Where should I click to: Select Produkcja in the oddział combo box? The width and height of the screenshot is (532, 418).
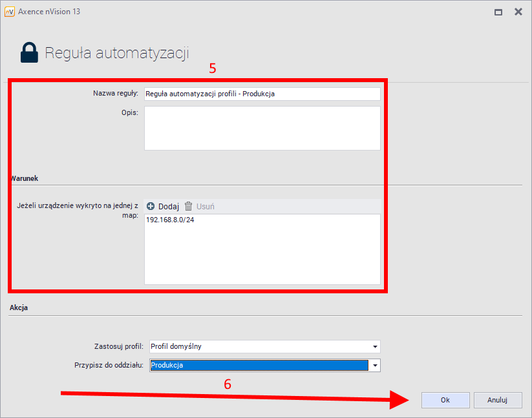coord(259,365)
